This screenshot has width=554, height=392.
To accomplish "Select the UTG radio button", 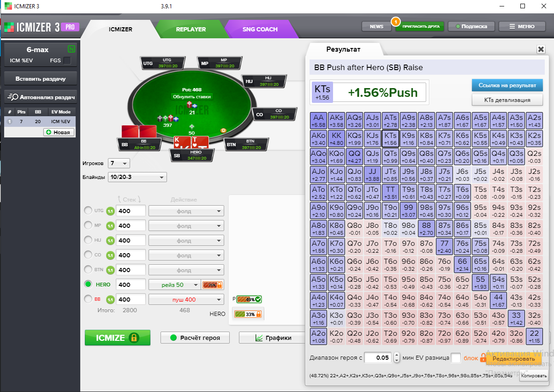I will point(88,211).
